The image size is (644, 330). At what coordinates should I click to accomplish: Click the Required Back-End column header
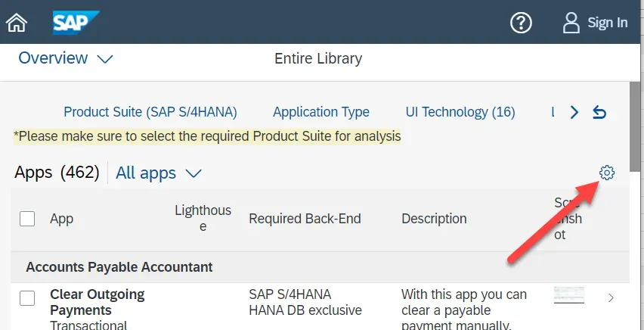point(305,219)
